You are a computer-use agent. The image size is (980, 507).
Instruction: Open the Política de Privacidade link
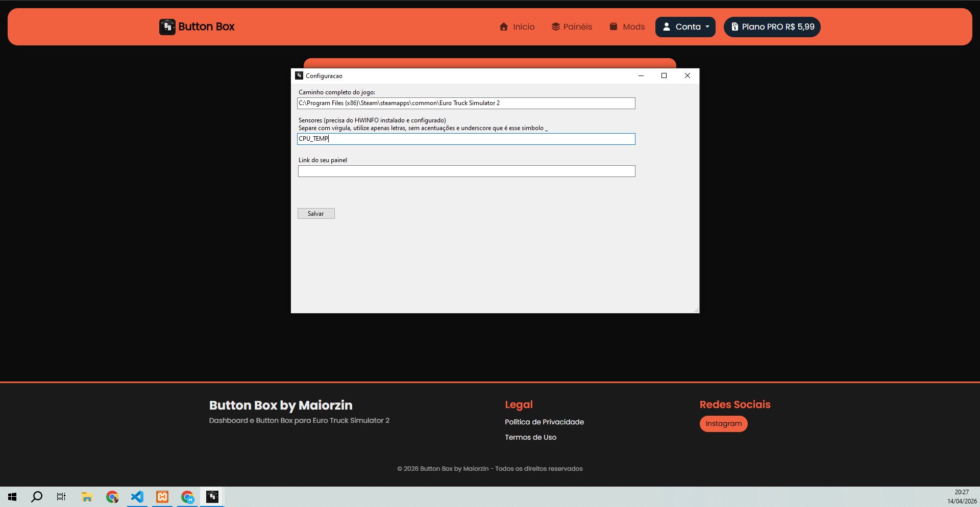click(x=544, y=422)
